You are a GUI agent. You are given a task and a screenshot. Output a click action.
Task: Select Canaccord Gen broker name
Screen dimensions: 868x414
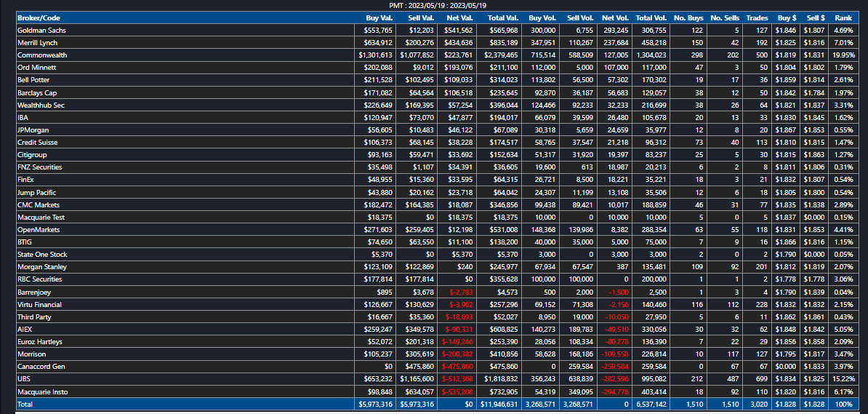[x=41, y=367]
